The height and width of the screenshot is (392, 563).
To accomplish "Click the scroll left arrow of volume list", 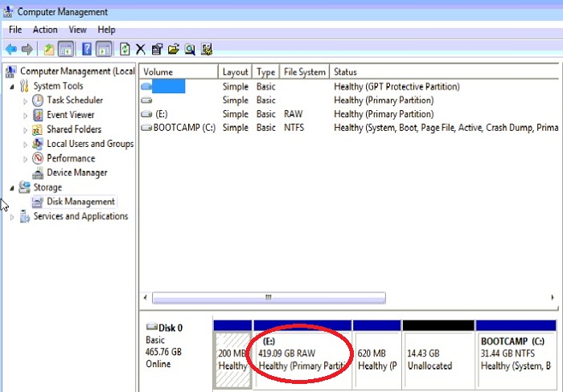I will coord(145,297).
